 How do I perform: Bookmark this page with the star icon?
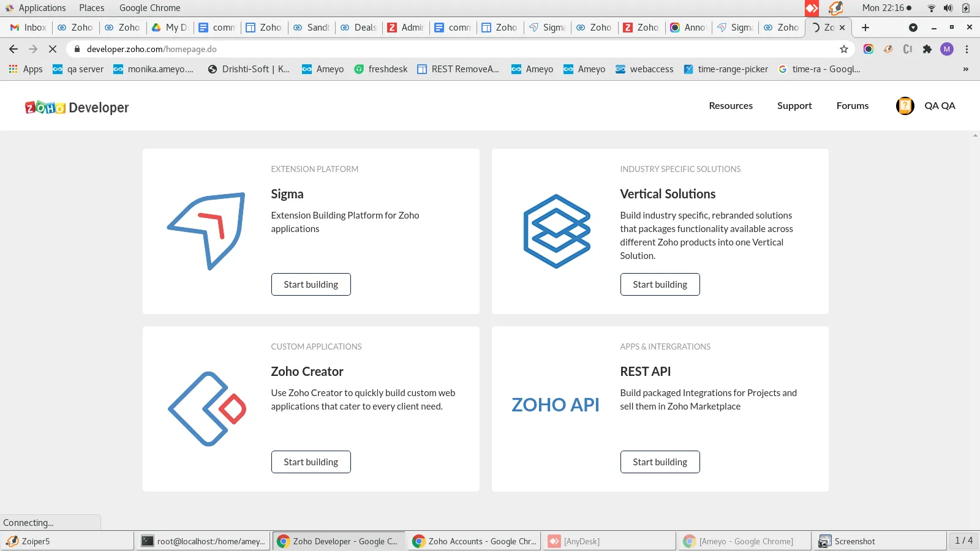pos(844,49)
